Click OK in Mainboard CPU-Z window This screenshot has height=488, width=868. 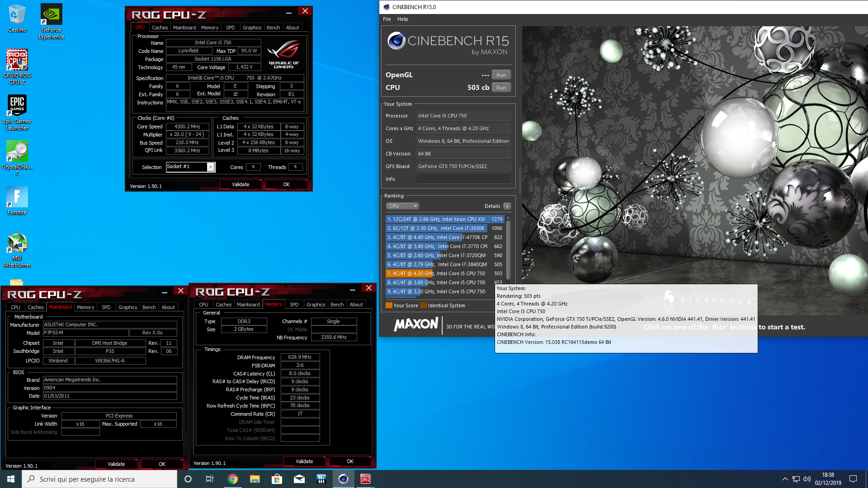162,464
